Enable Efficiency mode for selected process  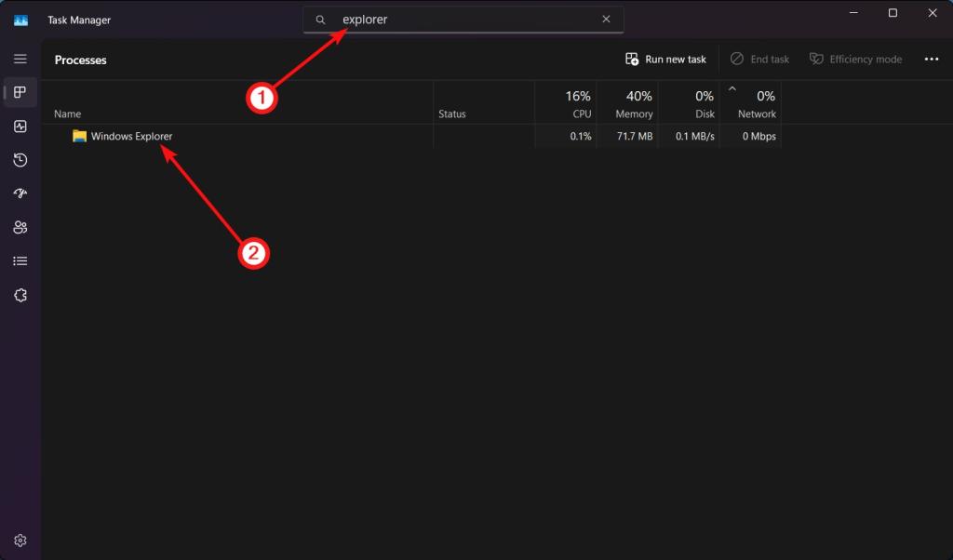point(855,59)
